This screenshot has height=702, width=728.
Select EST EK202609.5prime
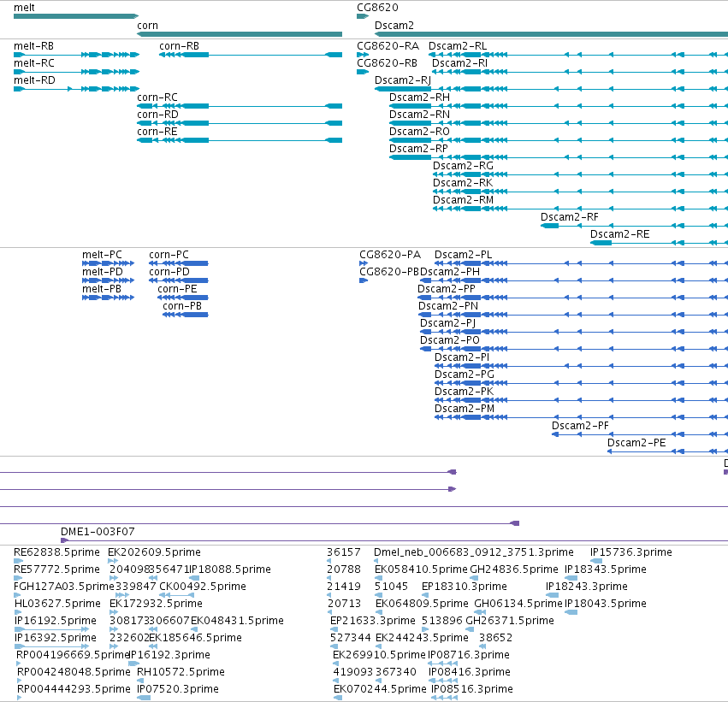click(x=154, y=552)
